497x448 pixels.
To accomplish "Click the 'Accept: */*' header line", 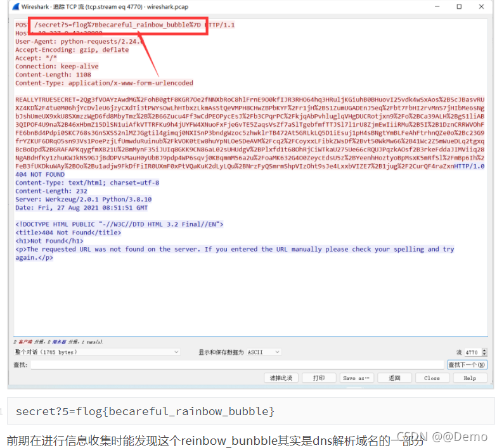I will (35, 58).
